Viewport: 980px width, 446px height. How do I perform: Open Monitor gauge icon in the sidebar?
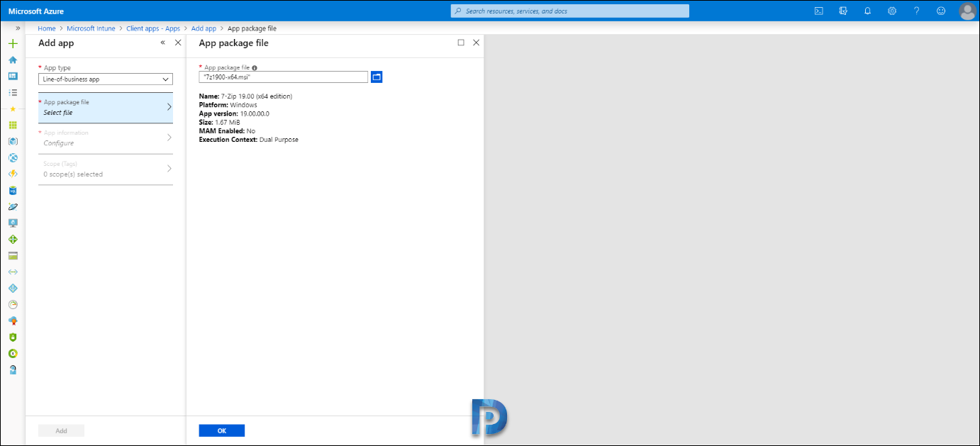(x=13, y=304)
